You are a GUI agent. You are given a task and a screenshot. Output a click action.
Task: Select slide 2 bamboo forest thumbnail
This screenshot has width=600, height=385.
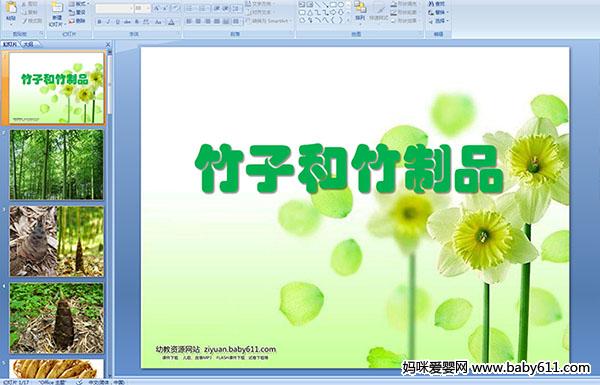coord(57,165)
